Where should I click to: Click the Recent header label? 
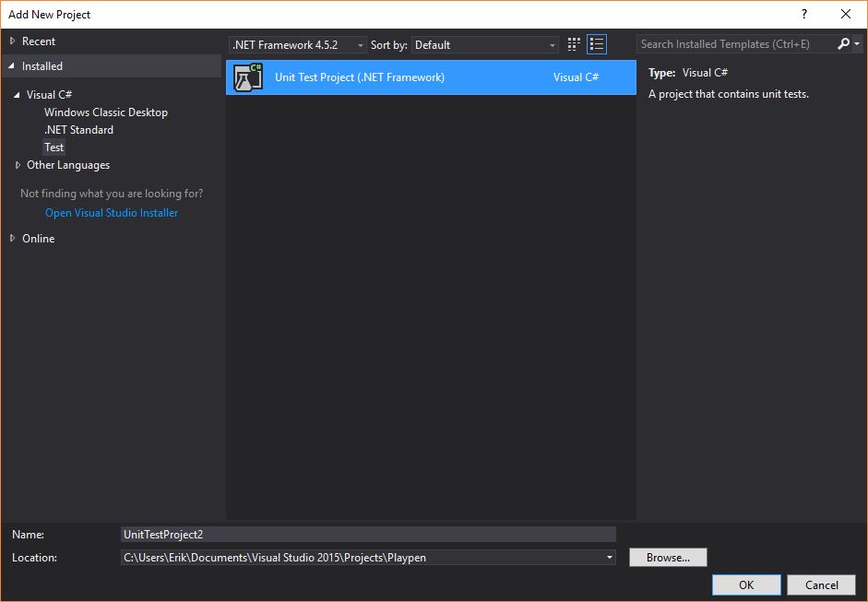coord(39,41)
